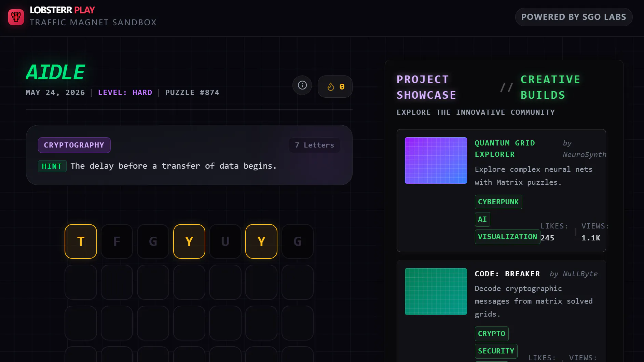Click the Level: Hard label
The image size is (644, 362).
coord(125,93)
